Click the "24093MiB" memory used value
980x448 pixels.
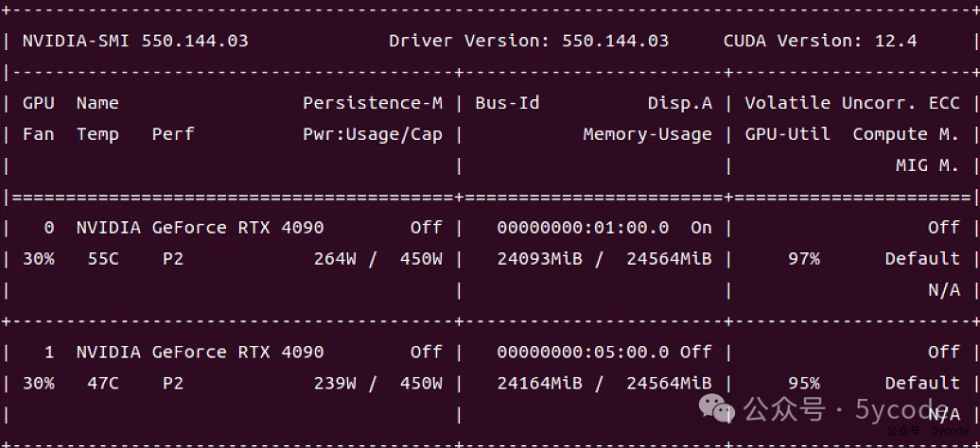(x=540, y=259)
